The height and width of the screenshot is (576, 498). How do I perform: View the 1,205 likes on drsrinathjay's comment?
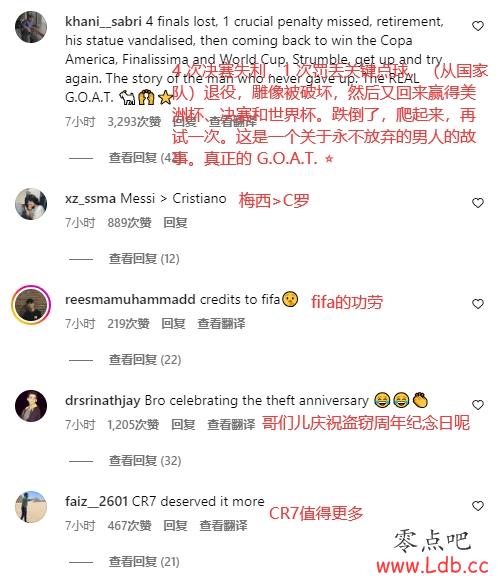[x=133, y=425]
